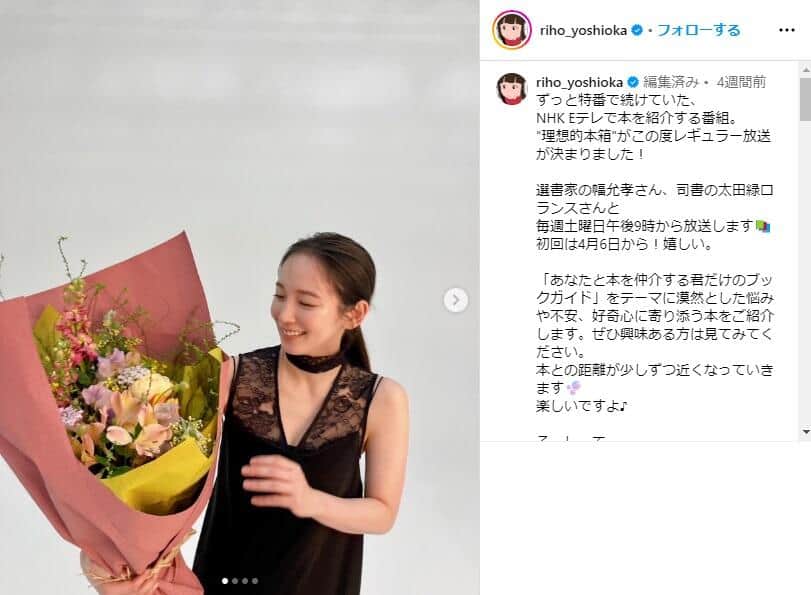Click the purple sparkle emoji in the caption
This screenshot has height=595, width=811.
coord(573,388)
